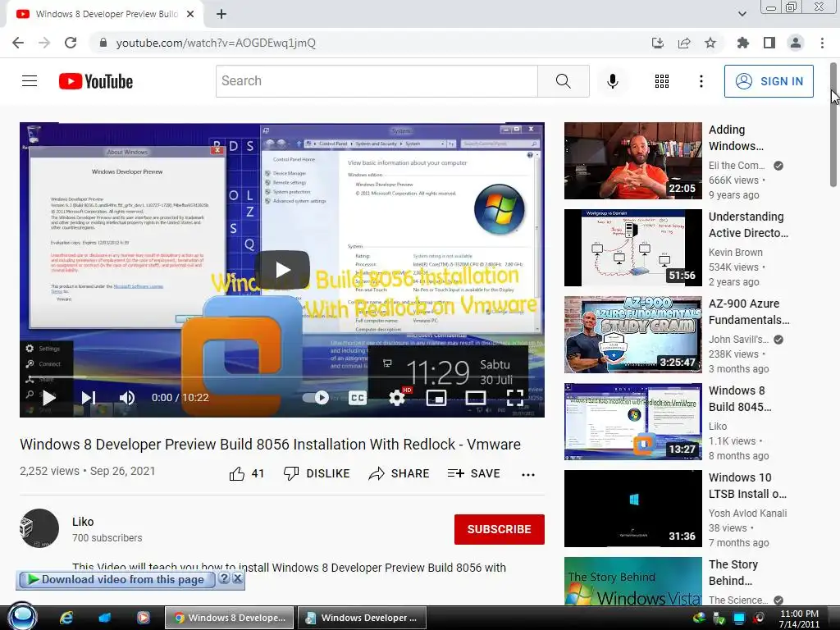This screenshot has height=630, width=840.
Task: Enter full screen mode
Action: [x=515, y=398]
